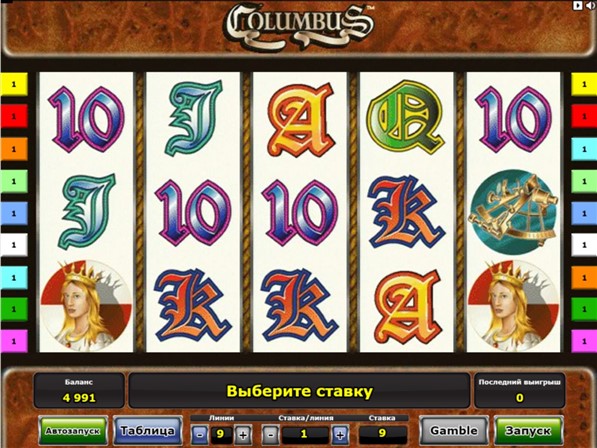Decrease the number of lines with minus
The width and height of the screenshot is (597, 448).
pyautogui.click(x=200, y=434)
